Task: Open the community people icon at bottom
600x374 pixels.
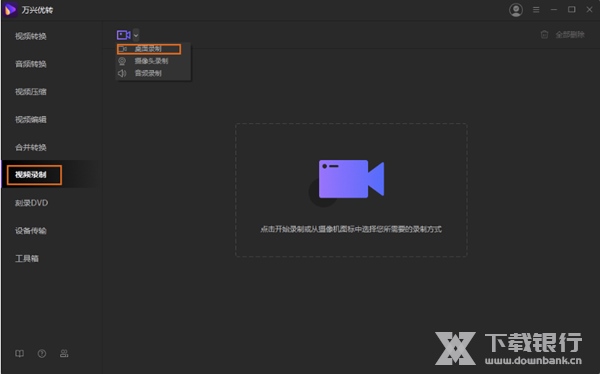Action: point(64,353)
